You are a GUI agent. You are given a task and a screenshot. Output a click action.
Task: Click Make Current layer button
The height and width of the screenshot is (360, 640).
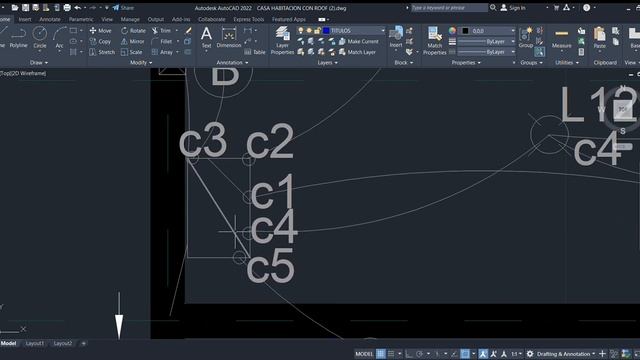pos(359,41)
